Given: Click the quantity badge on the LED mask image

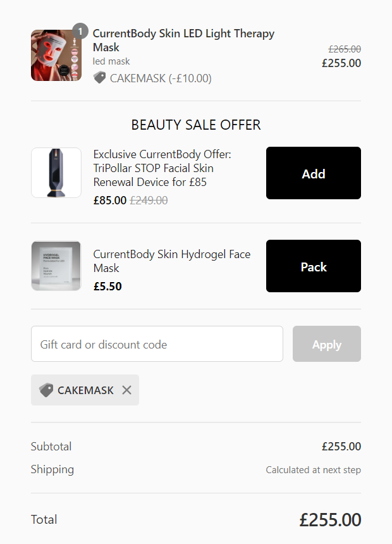Looking at the screenshot, I should click(x=80, y=31).
